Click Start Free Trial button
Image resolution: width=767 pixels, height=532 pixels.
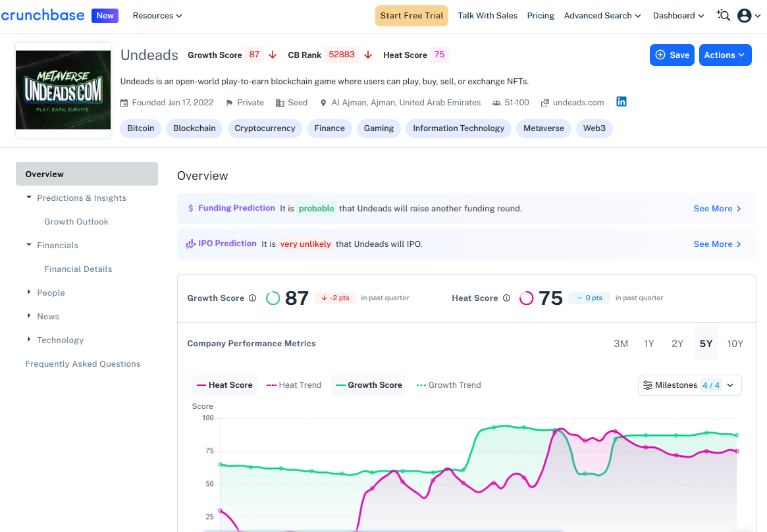pyautogui.click(x=411, y=16)
